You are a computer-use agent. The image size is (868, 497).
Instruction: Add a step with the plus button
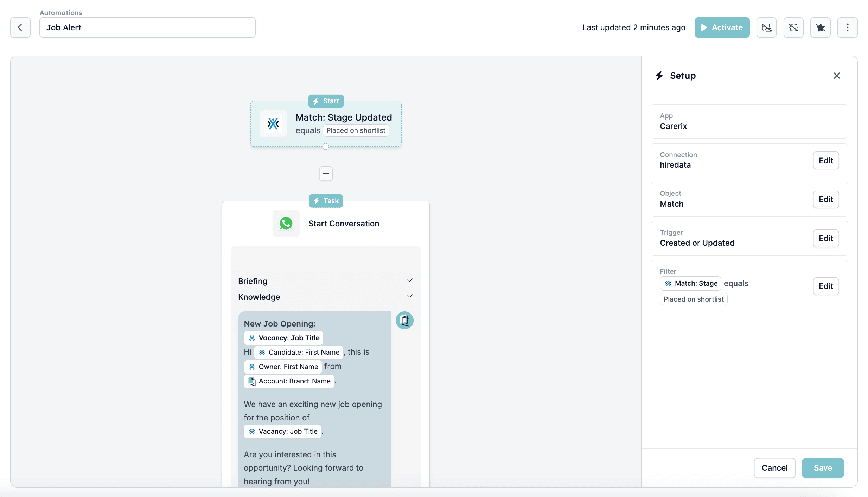(326, 174)
